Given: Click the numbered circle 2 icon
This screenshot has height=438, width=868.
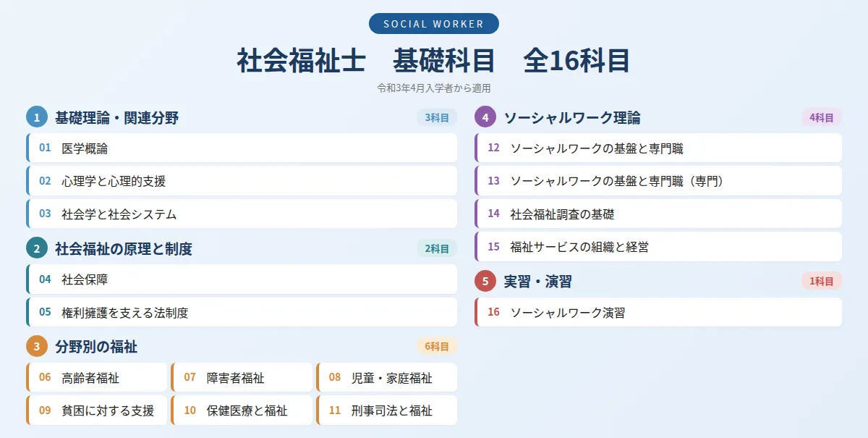Looking at the screenshot, I should click(37, 248).
